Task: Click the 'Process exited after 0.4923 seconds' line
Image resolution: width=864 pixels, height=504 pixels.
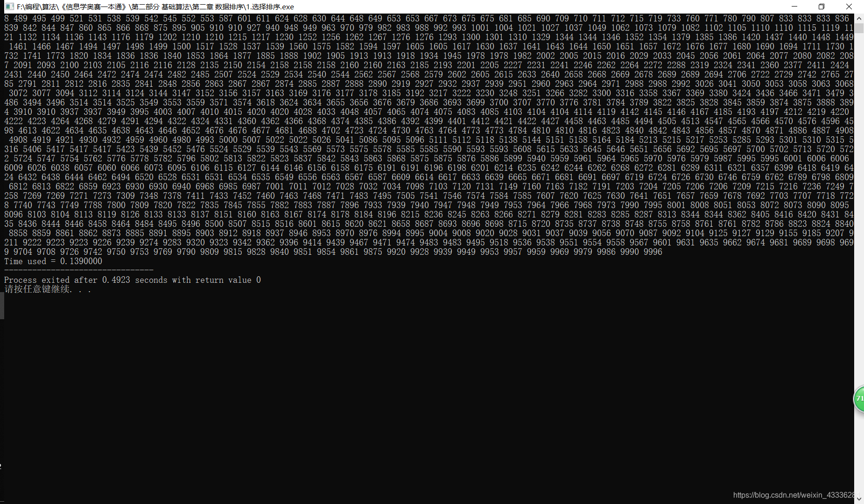Action: [x=133, y=280]
